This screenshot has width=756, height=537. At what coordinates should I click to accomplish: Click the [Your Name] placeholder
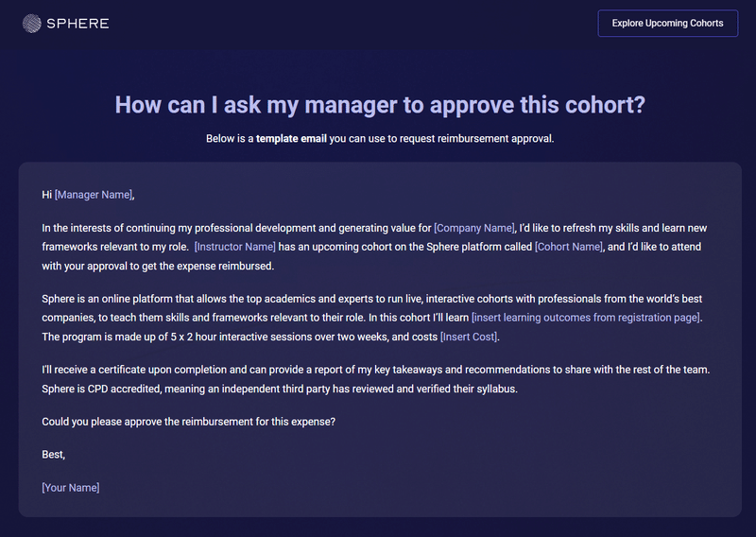(x=71, y=488)
